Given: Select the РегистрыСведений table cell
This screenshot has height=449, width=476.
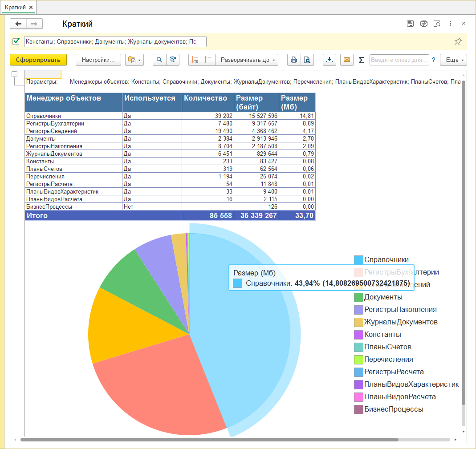Looking at the screenshot, I should pos(73,131).
